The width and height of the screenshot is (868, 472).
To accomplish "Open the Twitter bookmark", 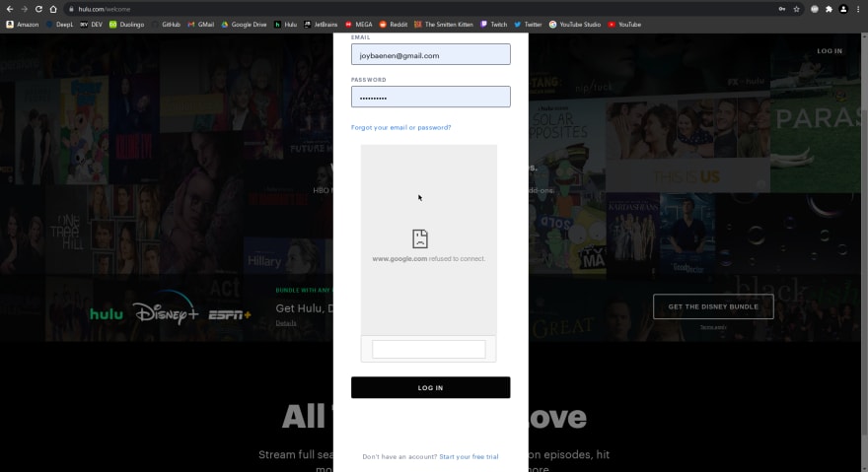I will pyautogui.click(x=528, y=25).
